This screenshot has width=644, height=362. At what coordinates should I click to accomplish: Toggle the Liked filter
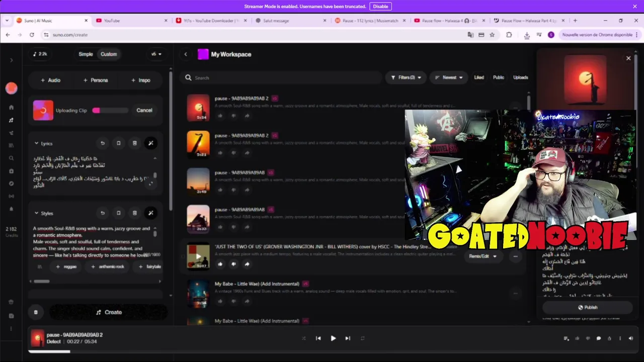(479, 77)
